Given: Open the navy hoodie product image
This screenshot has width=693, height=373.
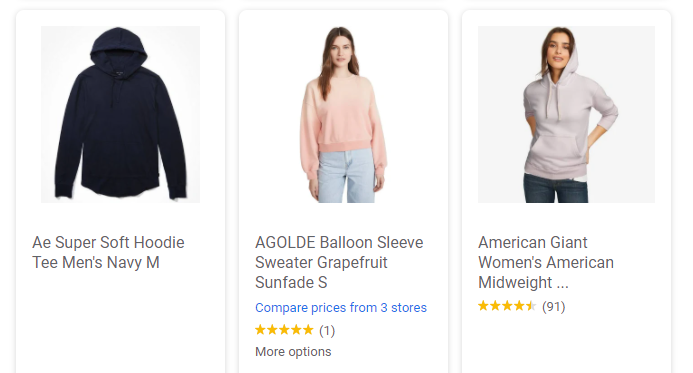Looking at the screenshot, I should tap(120, 114).
